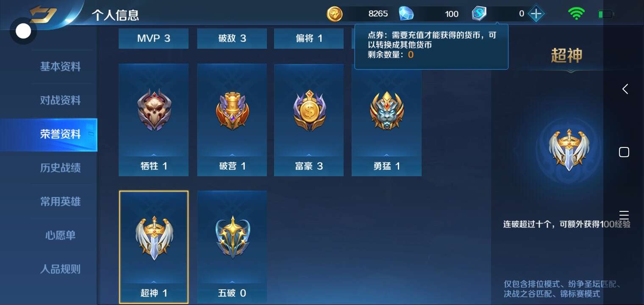The width and height of the screenshot is (644, 305).
Task: Select the MVP 3 honor card
Action: [x=154, y=39]
